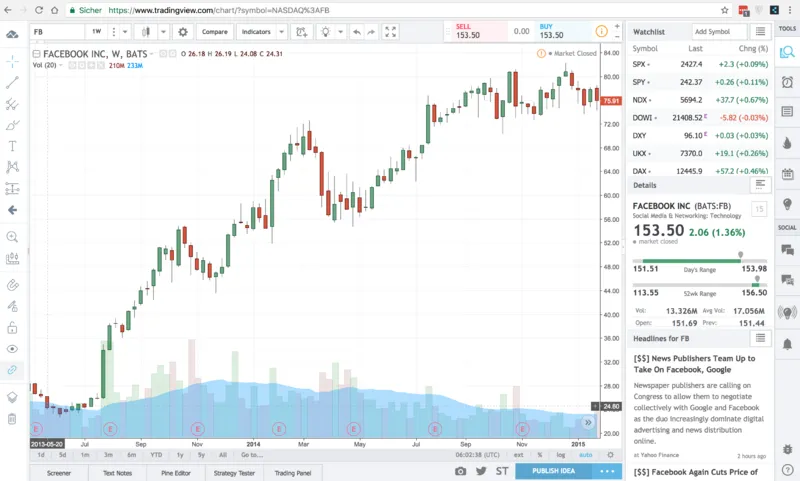
Task: Click the BUY 153.50 button
Action: point(563,32)
